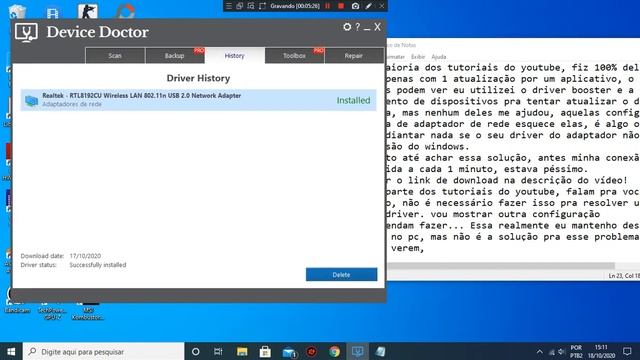The height and width of the screenshot is (360, 640).
Task: Open the Toolbox tab
Action: point(294,56)
